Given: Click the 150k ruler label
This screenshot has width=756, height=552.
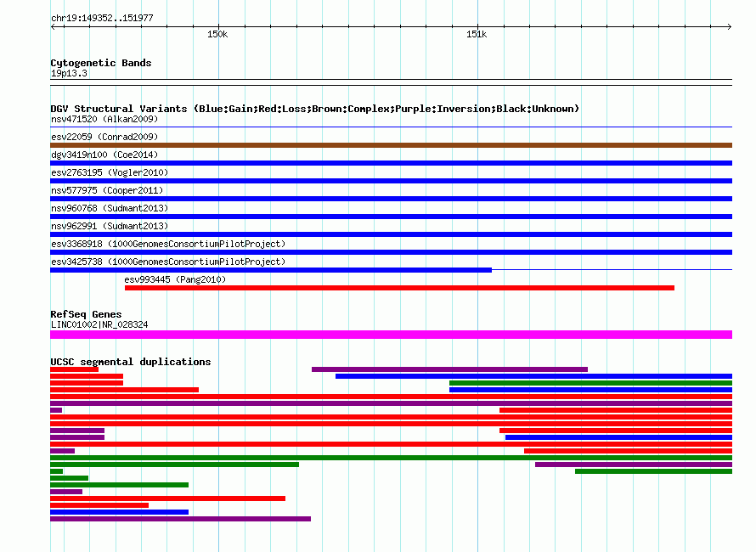Looking at the screenshot, I should coord(217,34).
